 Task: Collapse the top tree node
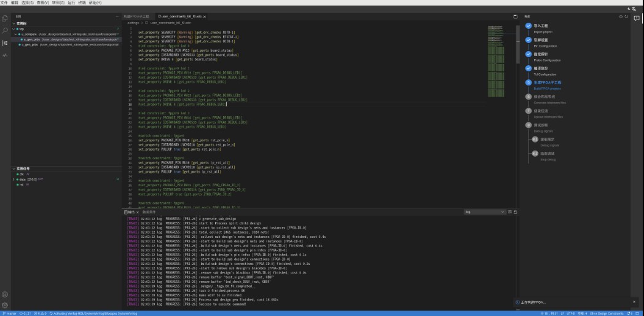[x=13, y=29]
